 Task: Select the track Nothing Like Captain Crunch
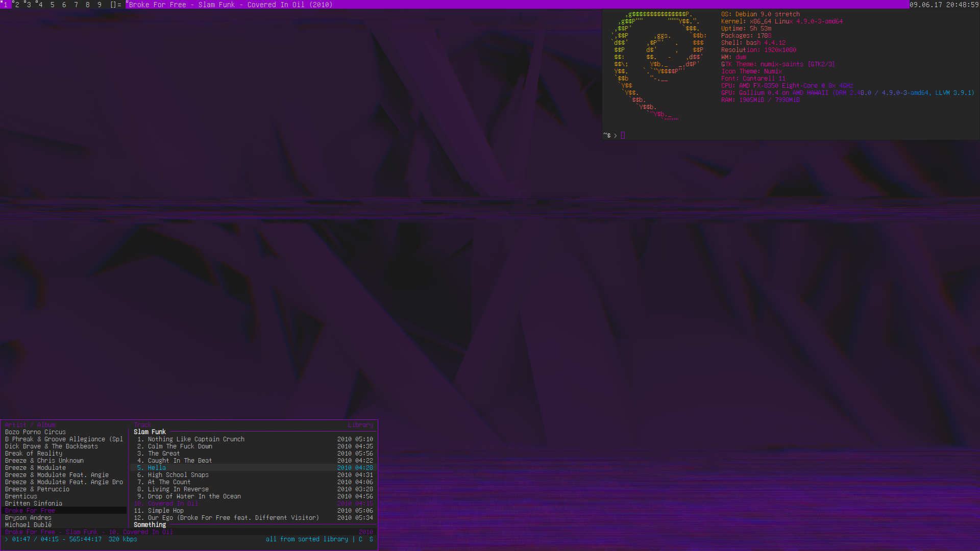[196, 439]
